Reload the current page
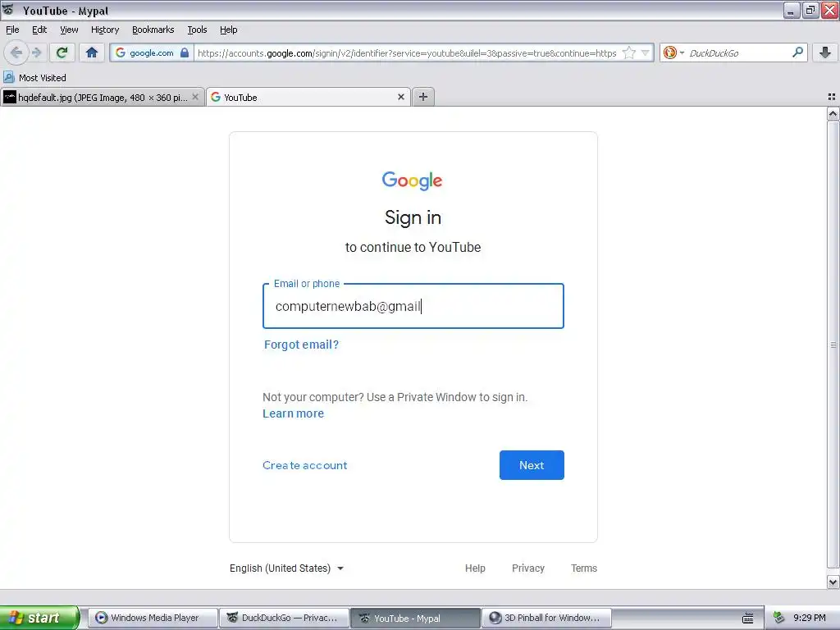The height and width of the screenshot is (630, 840). coord(62,52)
